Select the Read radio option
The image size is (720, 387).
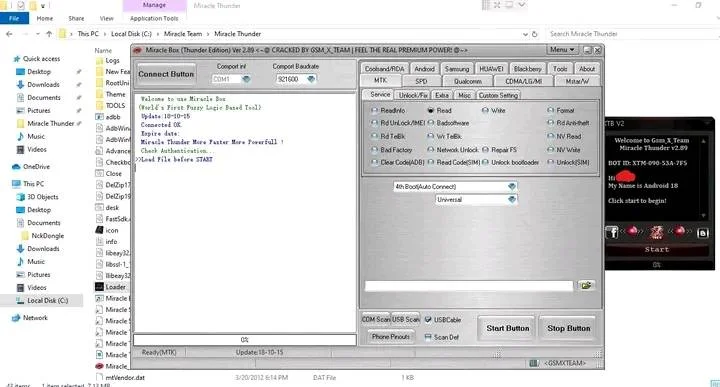coord(439,111)
